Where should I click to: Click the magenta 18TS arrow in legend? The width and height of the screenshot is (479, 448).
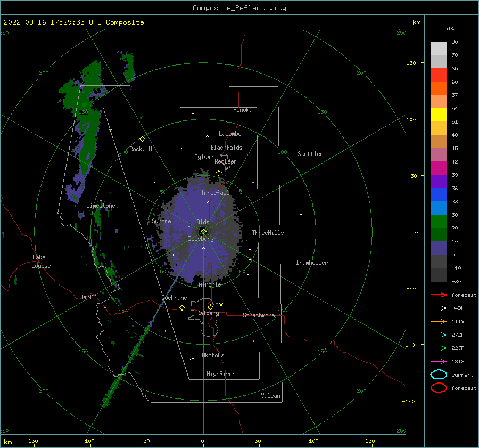[439, 362]
